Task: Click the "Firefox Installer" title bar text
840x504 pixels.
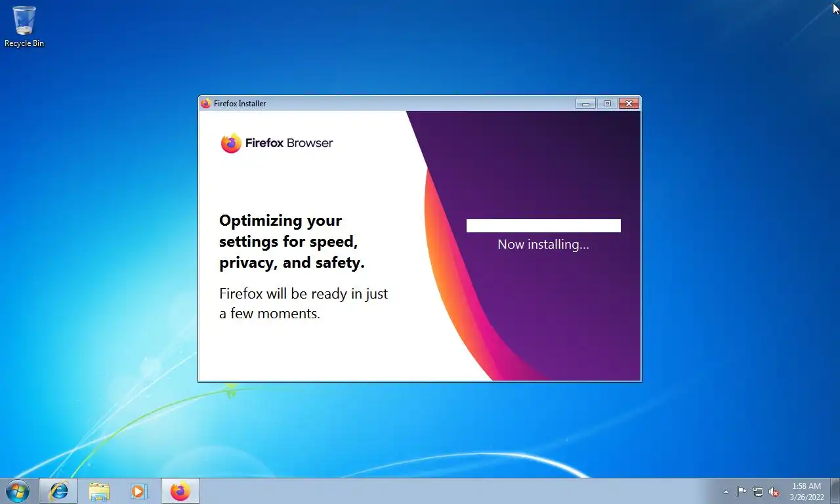Action: [x=240, y=104]
